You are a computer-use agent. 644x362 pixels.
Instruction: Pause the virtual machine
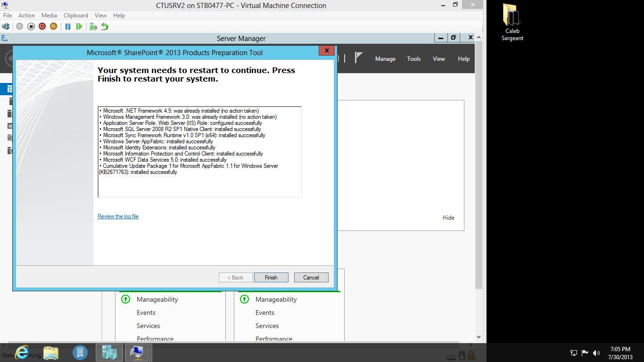pos(68,26)
